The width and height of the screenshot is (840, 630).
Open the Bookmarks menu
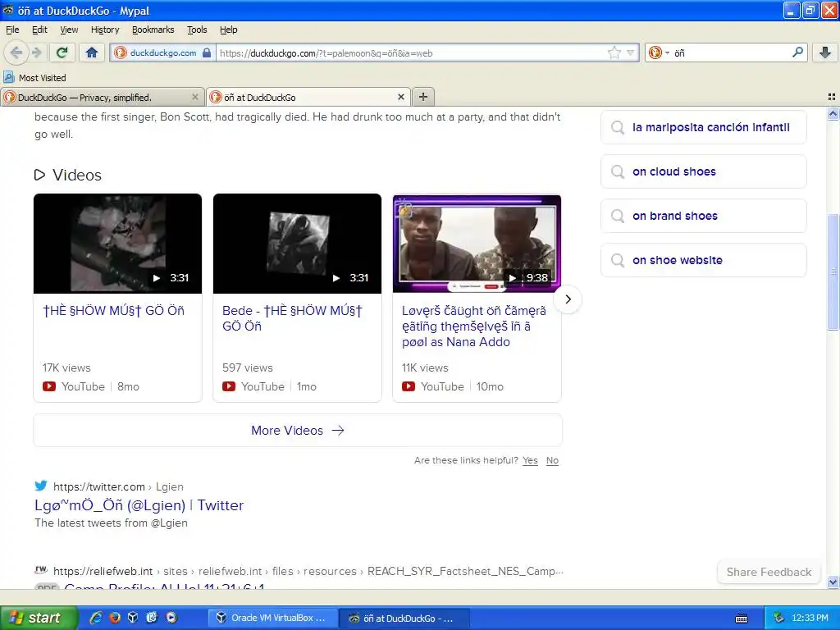pyautogui.click(x=153, y=30)
